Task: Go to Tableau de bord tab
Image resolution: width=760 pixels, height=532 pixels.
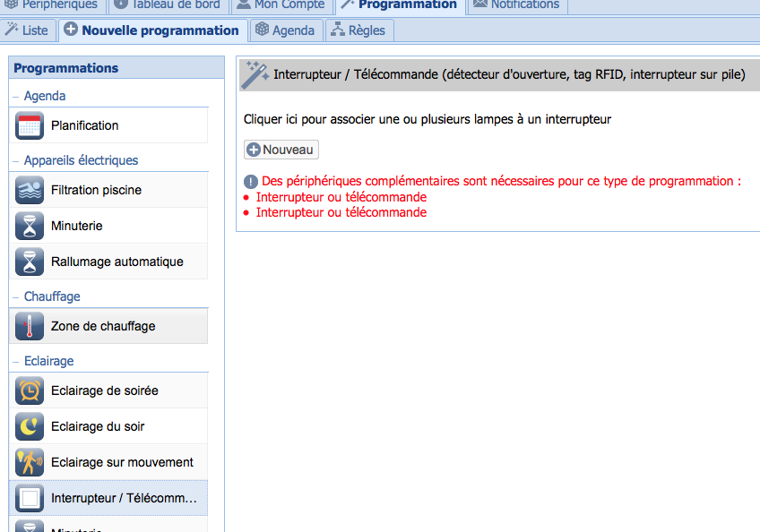Action: pos(168,5)
